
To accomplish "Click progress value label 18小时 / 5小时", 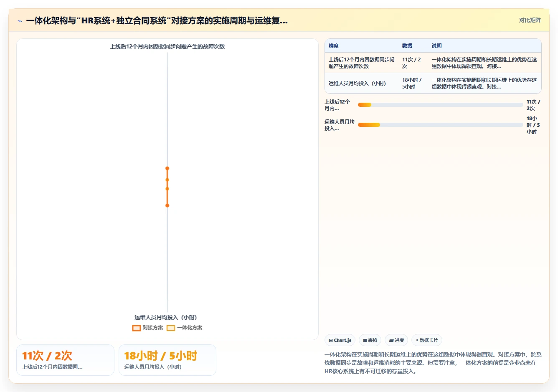I will tap(533, 125).
